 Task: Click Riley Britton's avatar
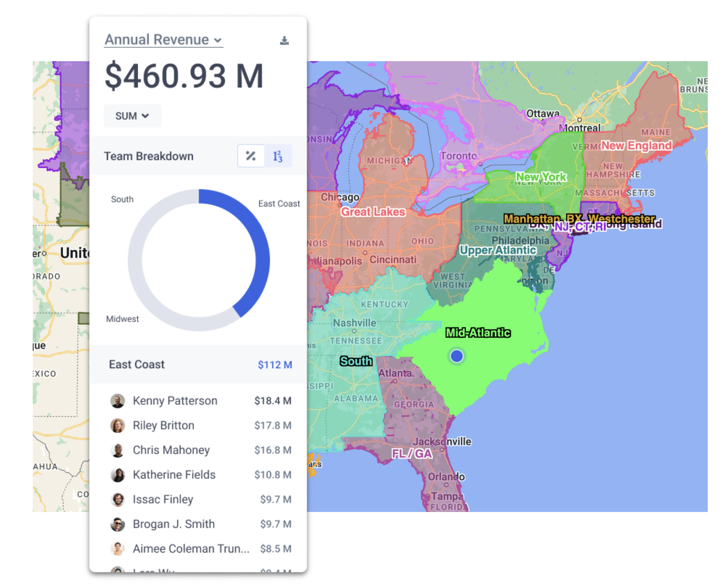pyautogui.click(x=117, y=426)
